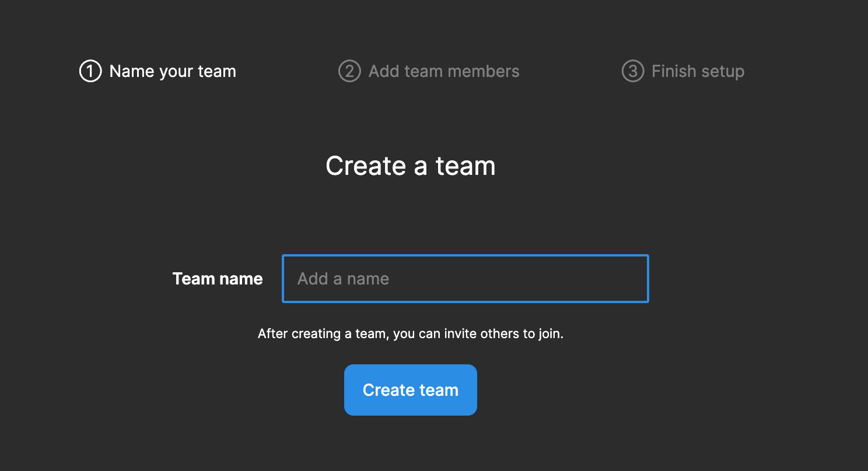Click the circled number 3 step icon
Image resolution: width=868 pixels, height=471 pixels.
pos(633,71)
